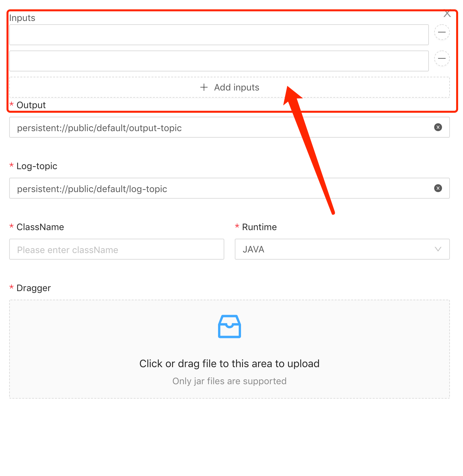
Task: Click the blue inbox upload icon
Action: point(230,327)
